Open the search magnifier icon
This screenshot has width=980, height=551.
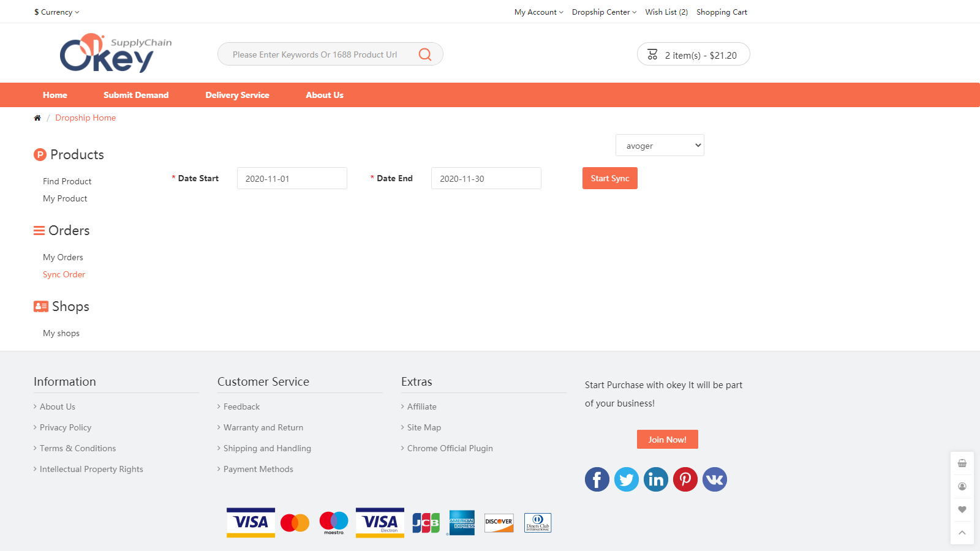coord(424,54)
